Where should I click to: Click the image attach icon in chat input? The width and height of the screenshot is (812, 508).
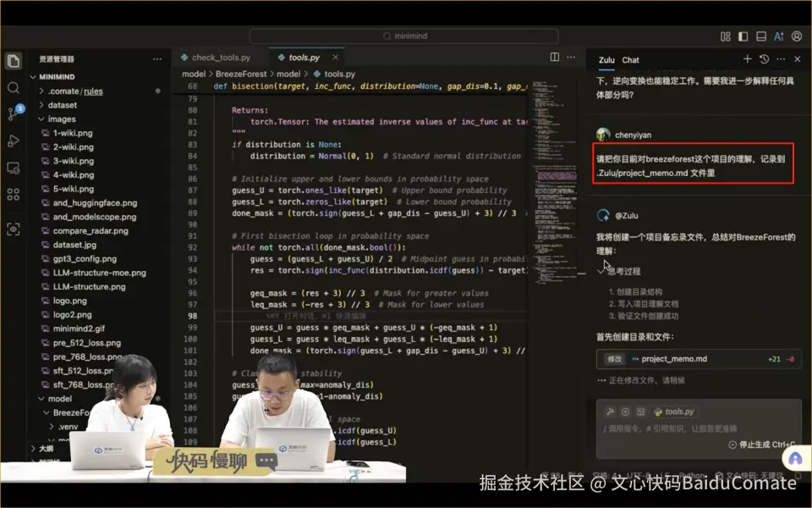[640, 411]
